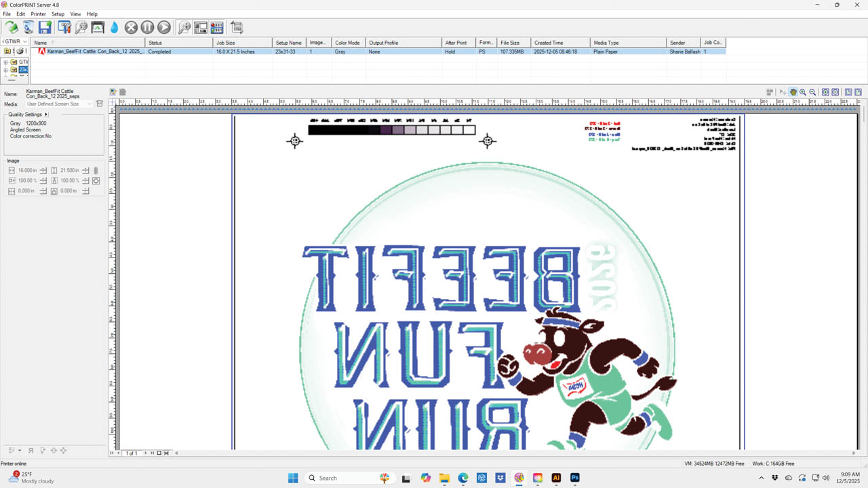
Task: Open the Setup menu
Action: [58, 14]
